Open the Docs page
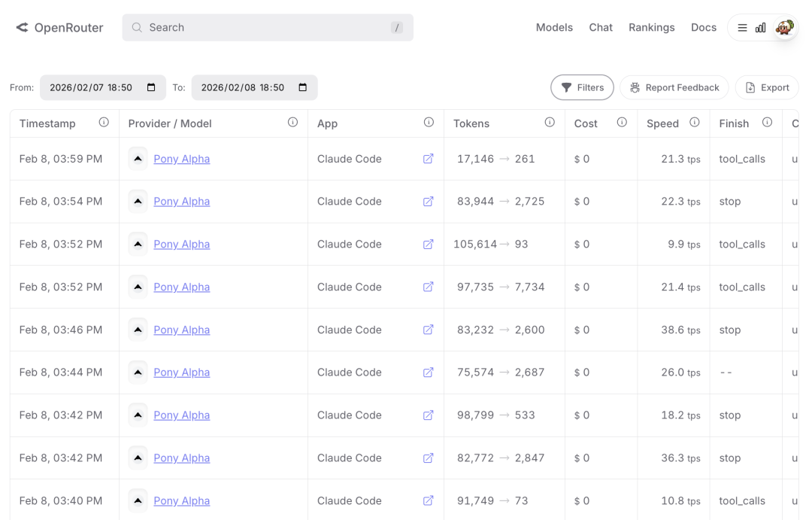This screenshot has height=520, width=812. [704, 28]
